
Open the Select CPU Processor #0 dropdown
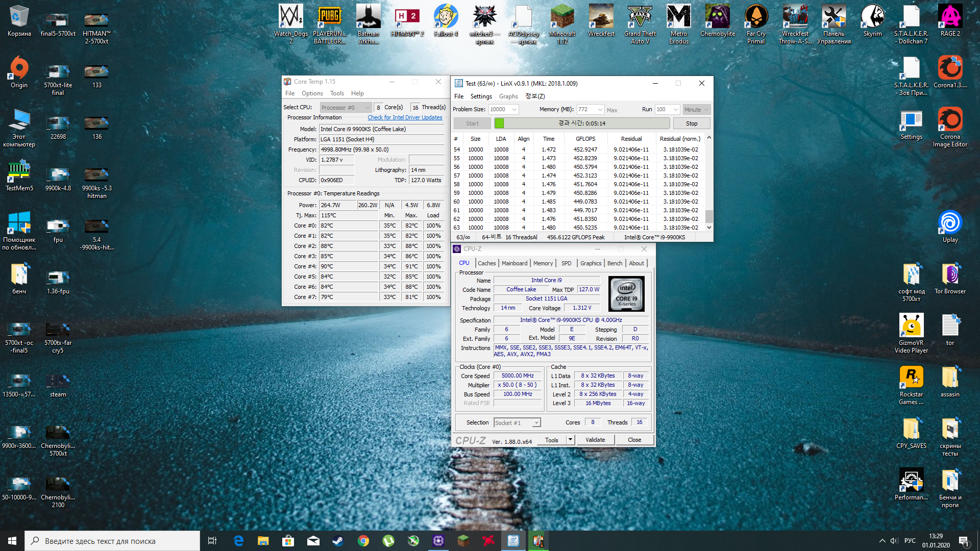(367, 108)
